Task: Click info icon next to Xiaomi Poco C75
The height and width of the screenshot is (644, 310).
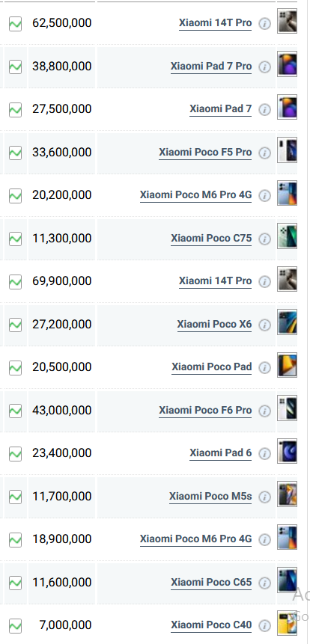Action: (x=265, y=239)
